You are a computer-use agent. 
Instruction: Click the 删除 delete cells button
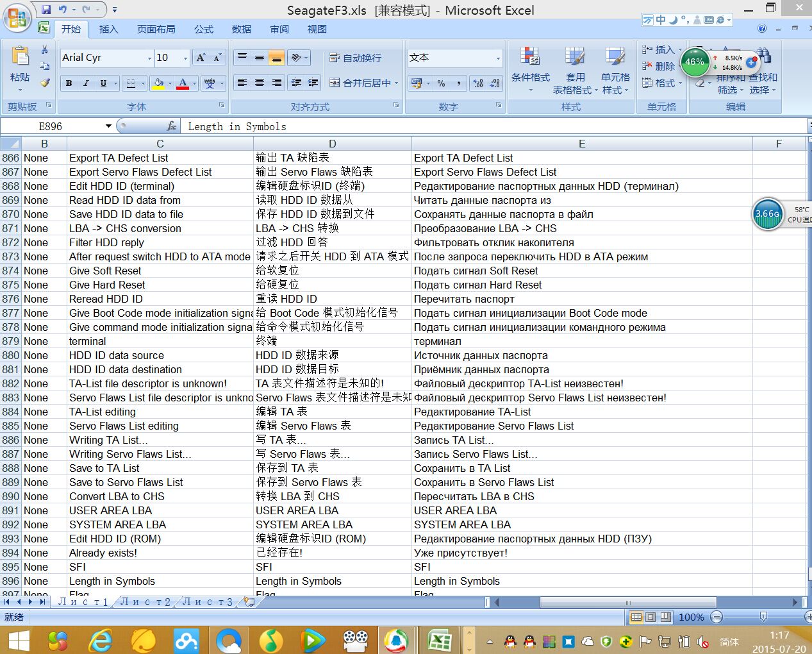click(659, 66)
